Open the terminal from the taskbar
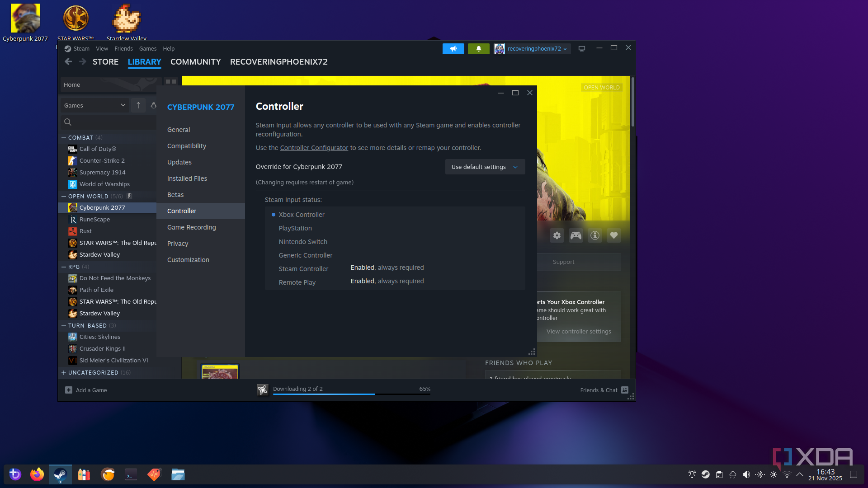The image size is (868, 488). coord(131,474)
